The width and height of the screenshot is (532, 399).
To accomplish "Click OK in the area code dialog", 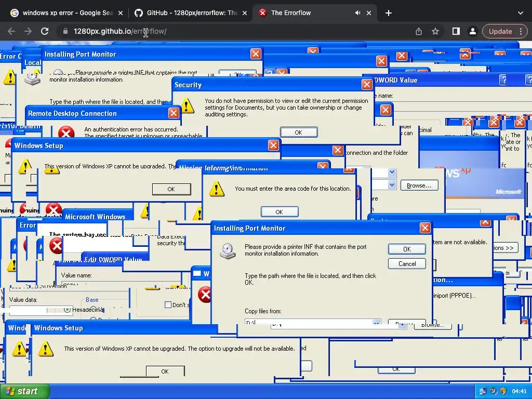I will pyautogui.click(x=279, y=212).
